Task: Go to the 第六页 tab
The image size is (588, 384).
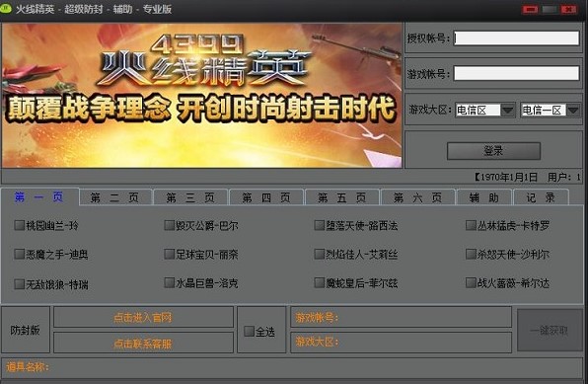Action: (417, 197)
